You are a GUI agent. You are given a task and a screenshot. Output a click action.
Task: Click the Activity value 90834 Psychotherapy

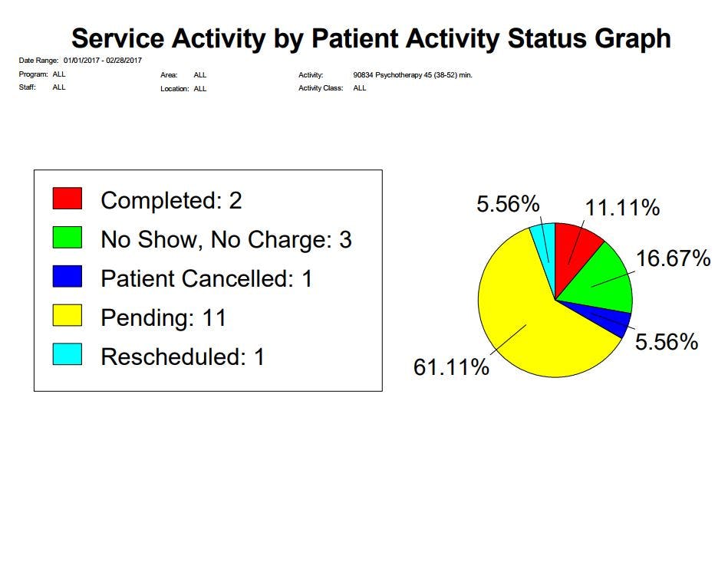[413, 75]
